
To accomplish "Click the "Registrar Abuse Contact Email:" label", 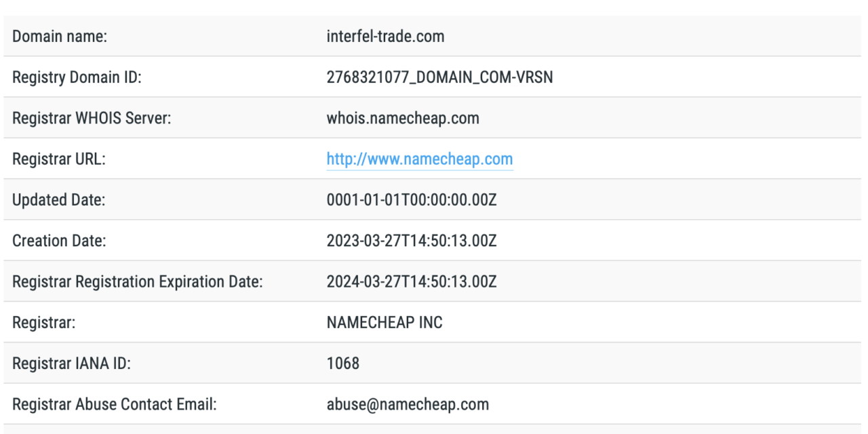I will click(x=115, y=404).
